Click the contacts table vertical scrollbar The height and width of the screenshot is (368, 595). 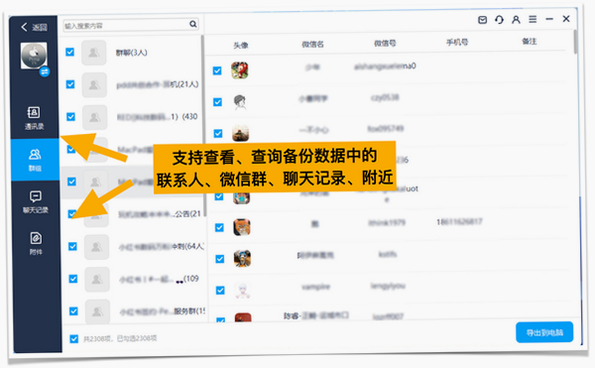pos(576,42)
